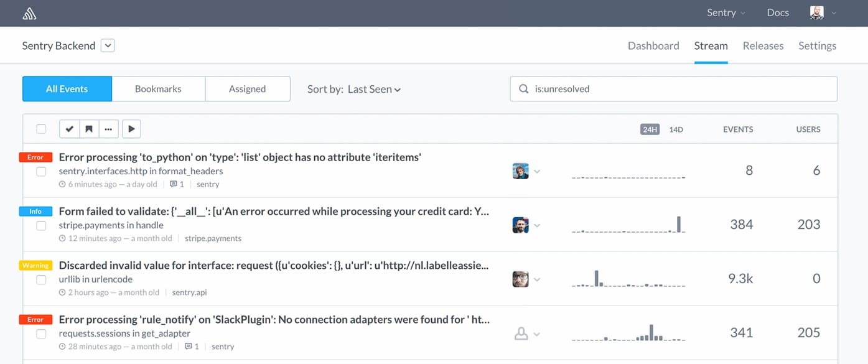
Task: Open the user avatar in top bar
Action: click(816, 12)
